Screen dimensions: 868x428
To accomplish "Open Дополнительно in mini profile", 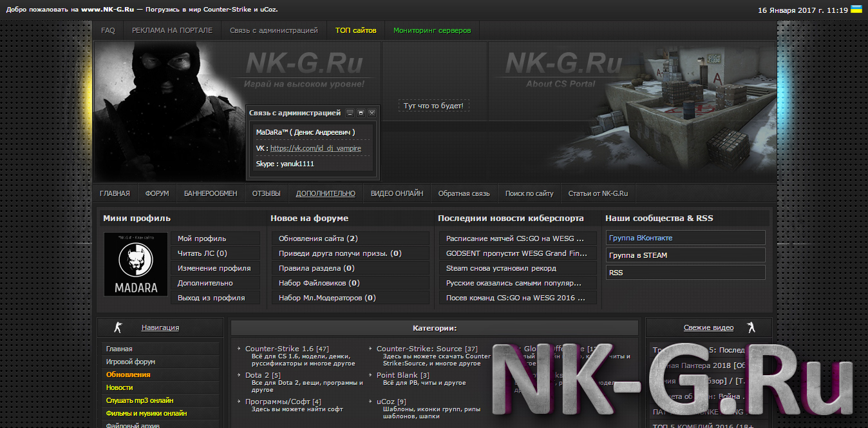I will [216, 283].
